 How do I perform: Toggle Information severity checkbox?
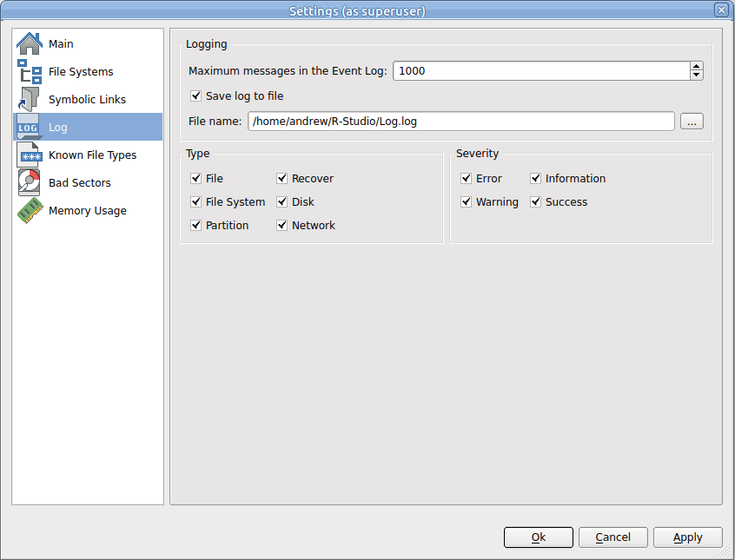pyautogui.click(x=536, y=179)
